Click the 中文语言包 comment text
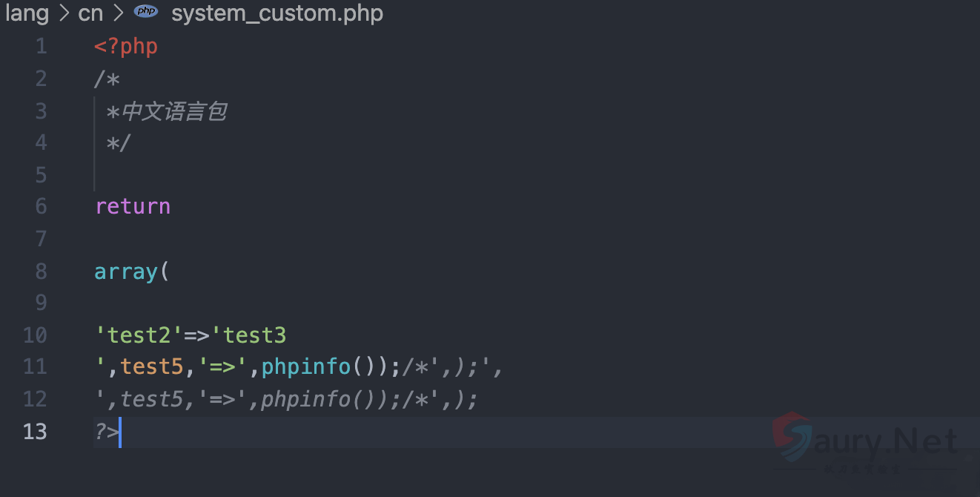This screenshot has width=980, height=497. click(x=174, y=112)
